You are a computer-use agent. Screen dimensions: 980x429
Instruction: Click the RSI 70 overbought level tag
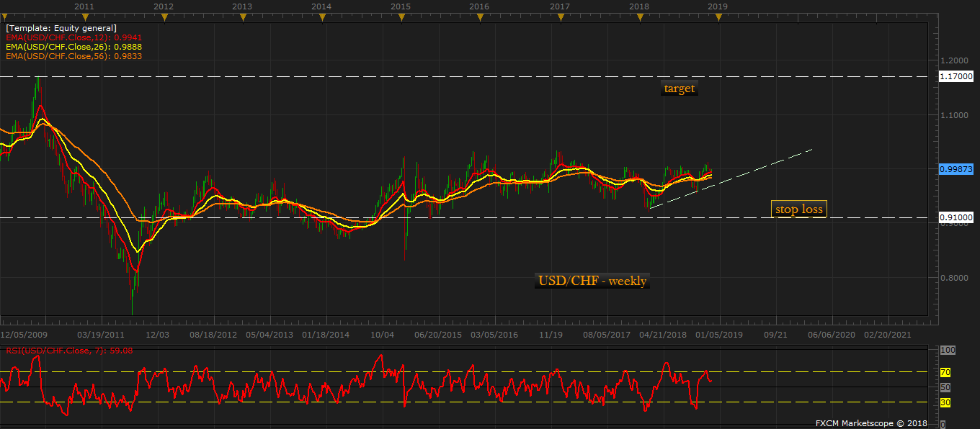[945, 372]
